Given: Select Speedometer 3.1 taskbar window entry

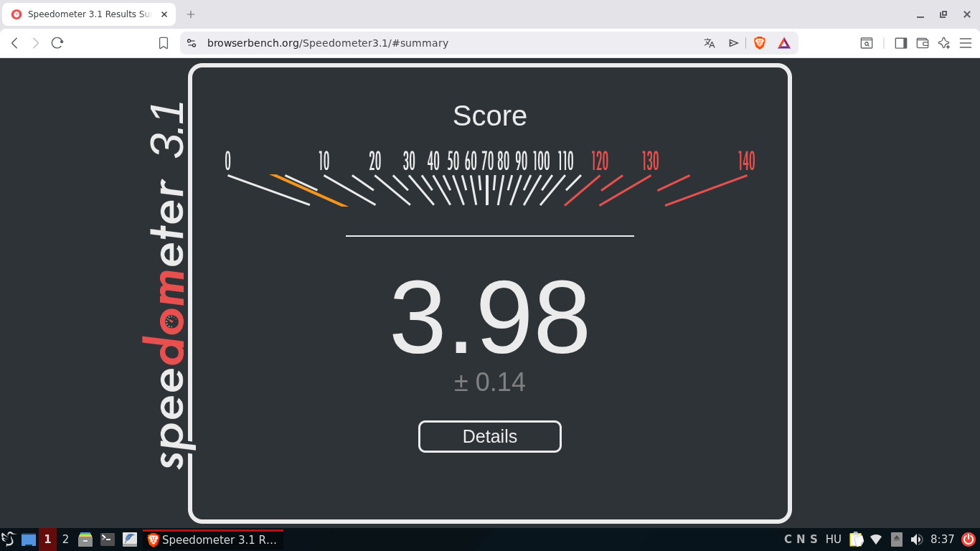Looking at the screenshot, I should tap(213, 540).
